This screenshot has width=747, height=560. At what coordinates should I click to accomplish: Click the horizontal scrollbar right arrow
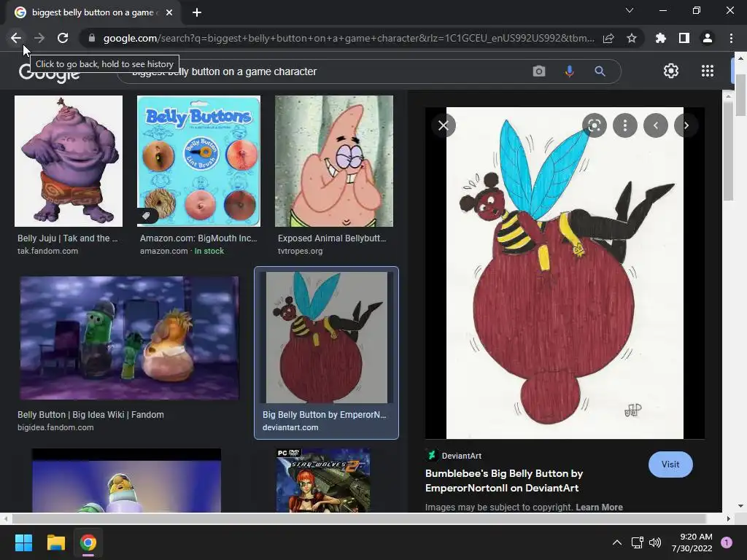728,518
